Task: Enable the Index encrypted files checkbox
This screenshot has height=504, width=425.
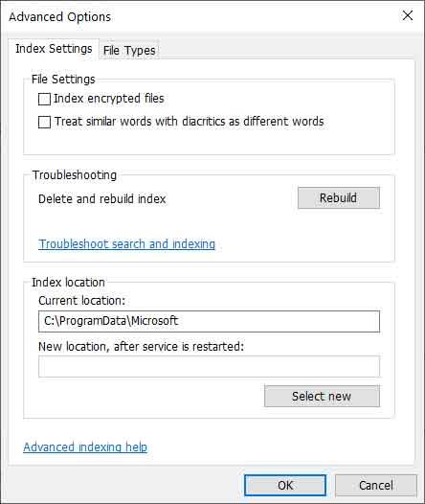Action: pyautogui.click(x=44, y=99)
